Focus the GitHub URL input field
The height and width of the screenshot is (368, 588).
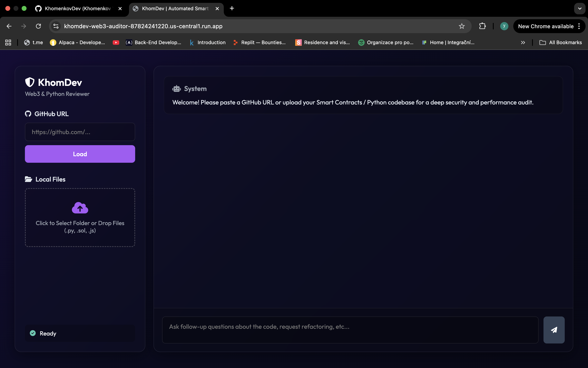coord(80,132)
